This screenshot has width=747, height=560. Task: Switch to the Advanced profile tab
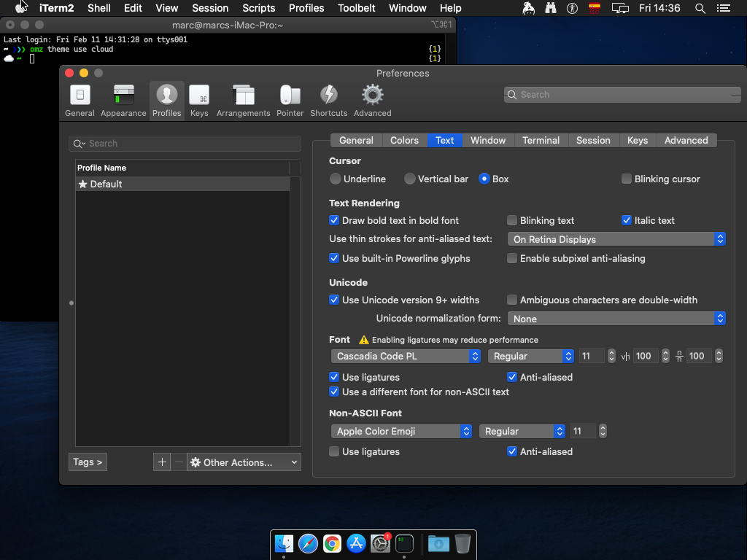pos(686,140)
